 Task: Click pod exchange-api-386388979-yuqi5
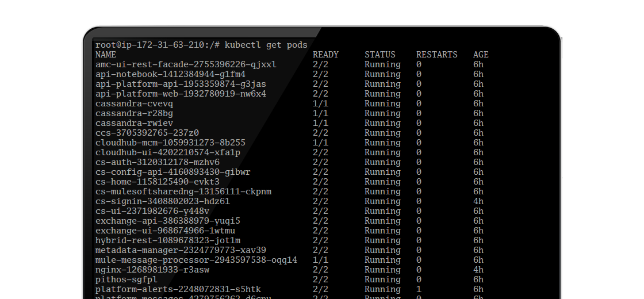[167, 221]
